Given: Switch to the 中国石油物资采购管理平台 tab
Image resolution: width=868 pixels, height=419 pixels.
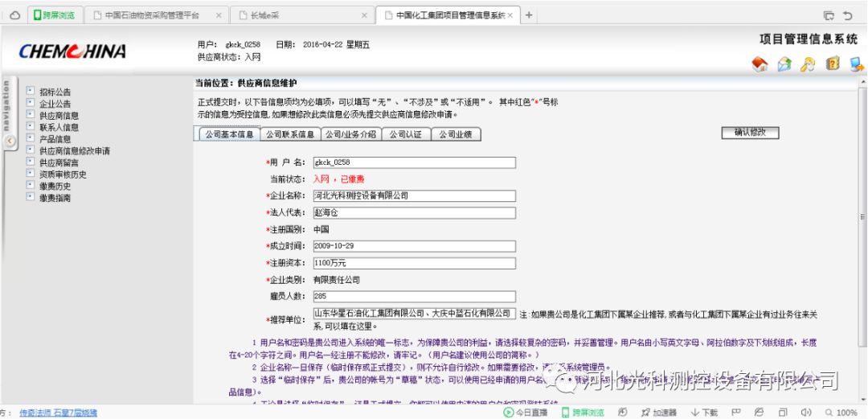Looking at the screenshot, I should (x=157, y=15).
